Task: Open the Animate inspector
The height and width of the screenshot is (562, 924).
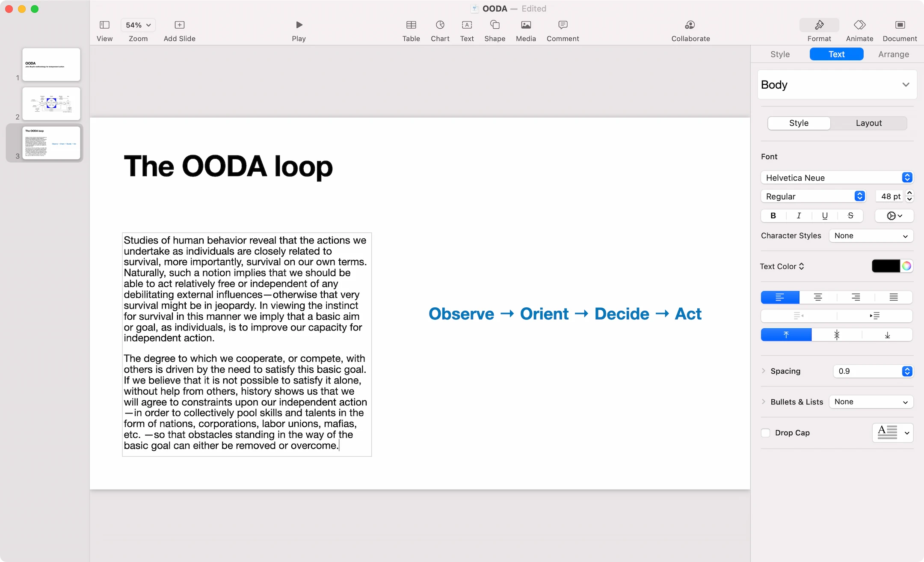Action: (859, 30)
